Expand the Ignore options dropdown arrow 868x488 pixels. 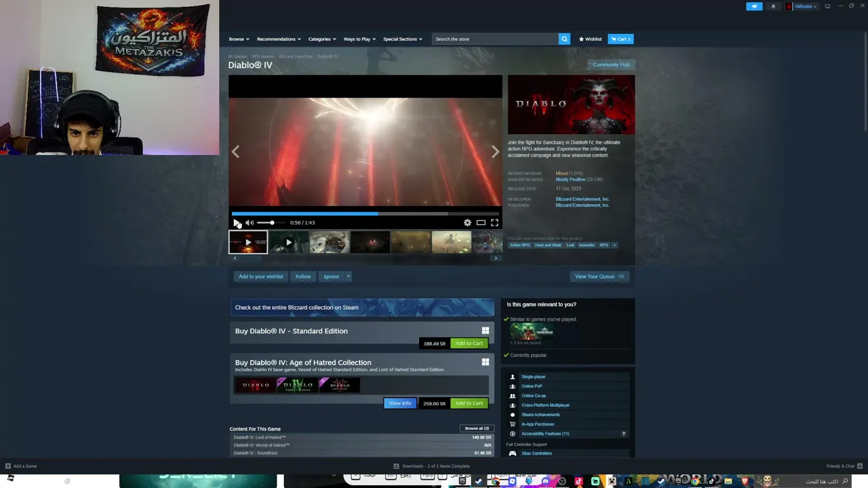click(x=349, y=277)
